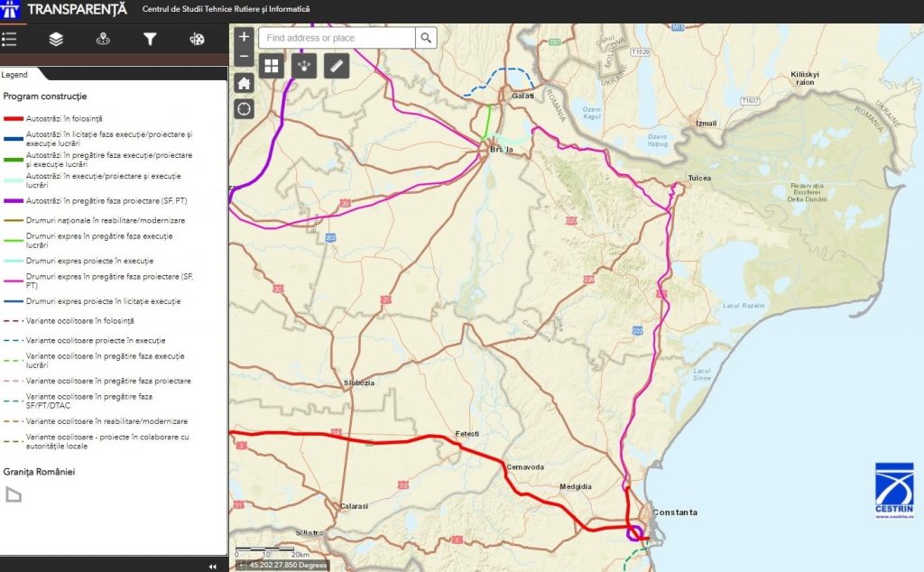924x572 pixels.
Task: Open the Legend widget list icon
Action: tap(10, 39)
